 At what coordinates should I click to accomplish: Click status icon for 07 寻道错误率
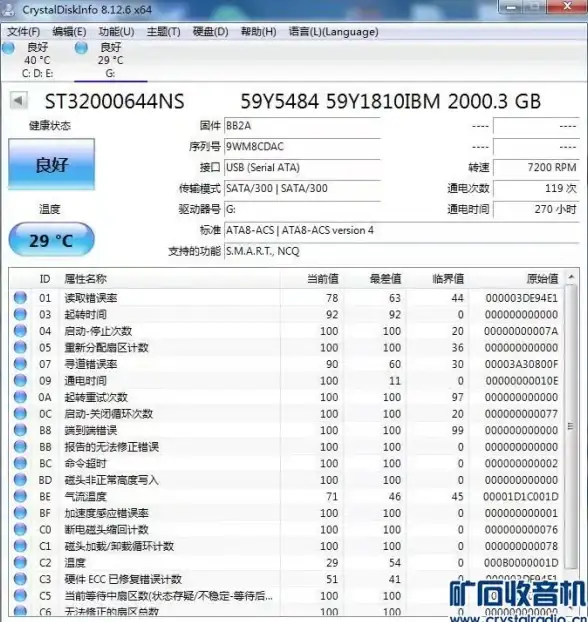coord(20,364)
